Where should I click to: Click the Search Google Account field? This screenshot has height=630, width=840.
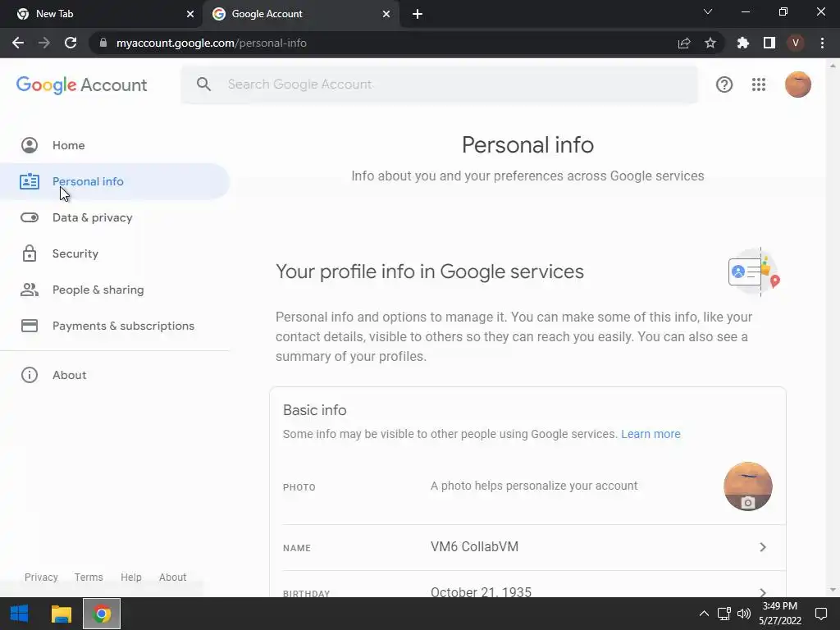[x=440, y=84]
